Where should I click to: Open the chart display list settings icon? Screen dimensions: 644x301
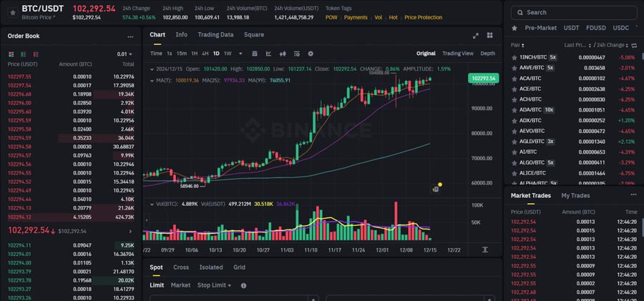[x=296, y=54]
